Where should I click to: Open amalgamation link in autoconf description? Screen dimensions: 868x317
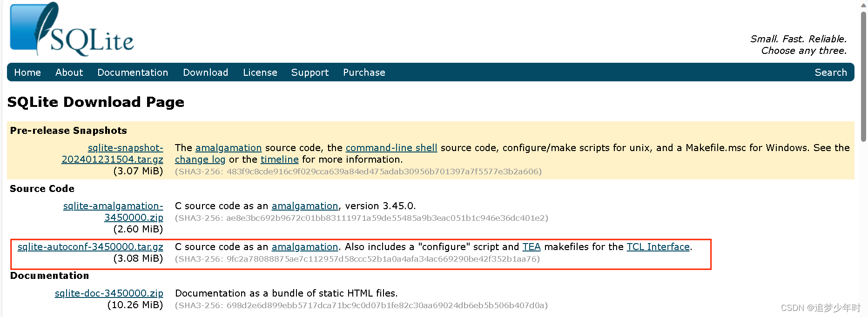[x=305, y=247]
